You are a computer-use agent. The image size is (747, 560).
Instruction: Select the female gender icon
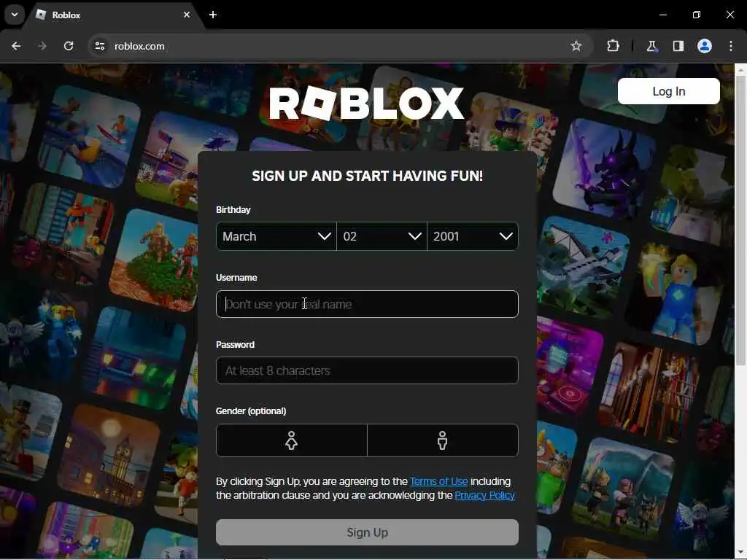(292, 440)
